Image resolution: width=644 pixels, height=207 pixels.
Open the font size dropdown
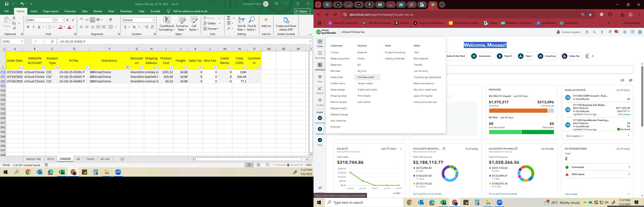[x=62, y=20]
